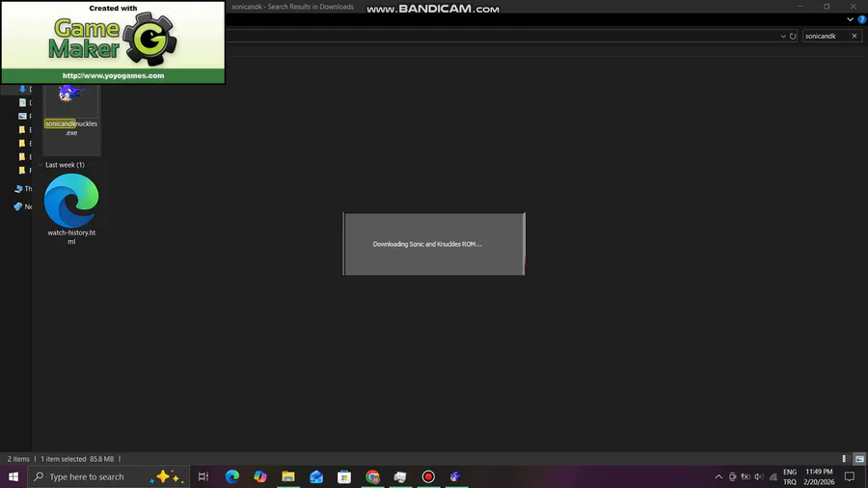Select the sonicandknuckles.exe file icon
The height and width of the screenshot is (488, 868).
pos(70,95)
